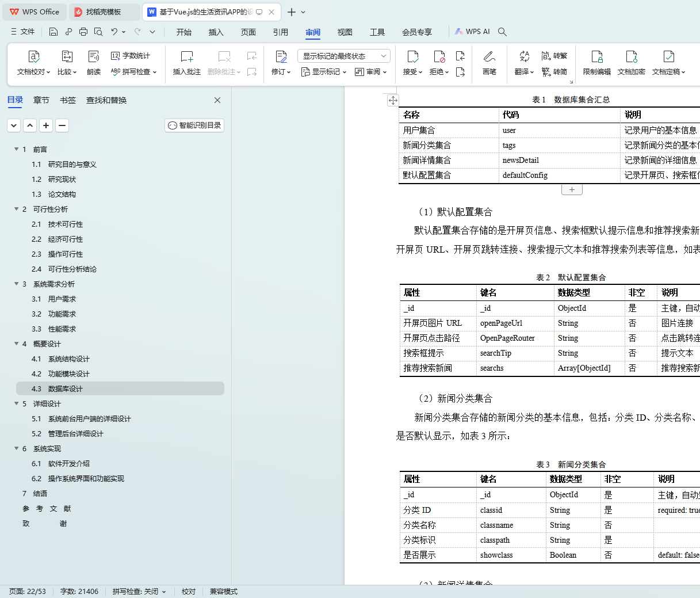
Task: Go to 操作系统界面和功能实现 in the outline
Action: click(86, 478)
